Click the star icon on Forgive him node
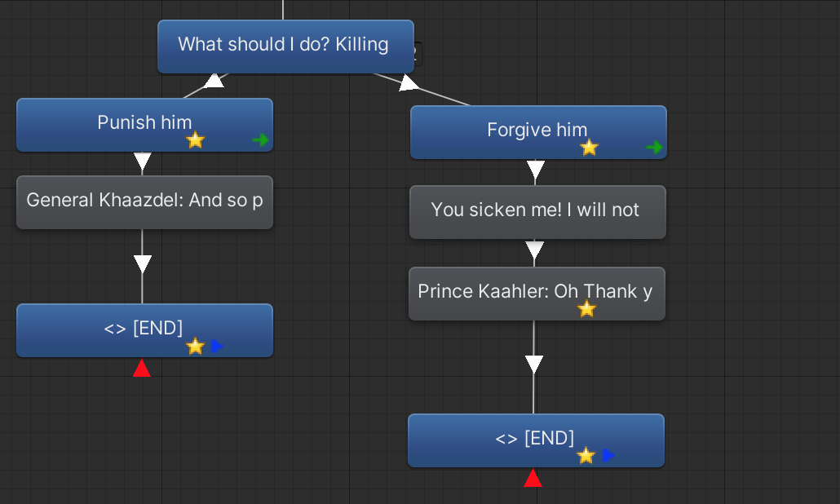840x504 pixels. click(x=590, y=148)
